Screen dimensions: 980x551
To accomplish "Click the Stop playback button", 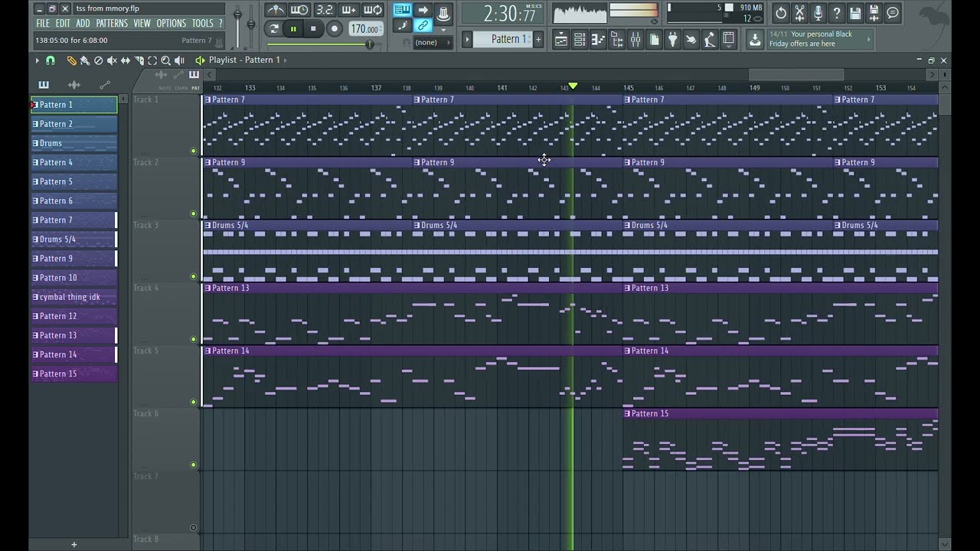I will coord(313,29).
